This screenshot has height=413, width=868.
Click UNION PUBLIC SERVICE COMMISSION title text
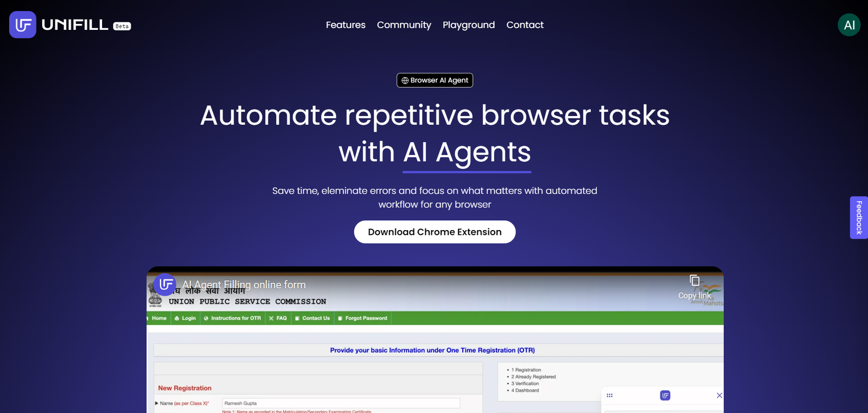(247, 301)
